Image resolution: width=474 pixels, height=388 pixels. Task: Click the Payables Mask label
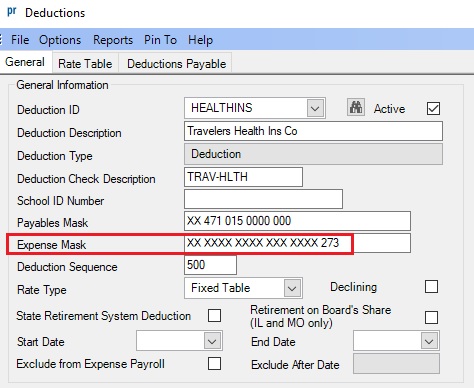[53, 223]
